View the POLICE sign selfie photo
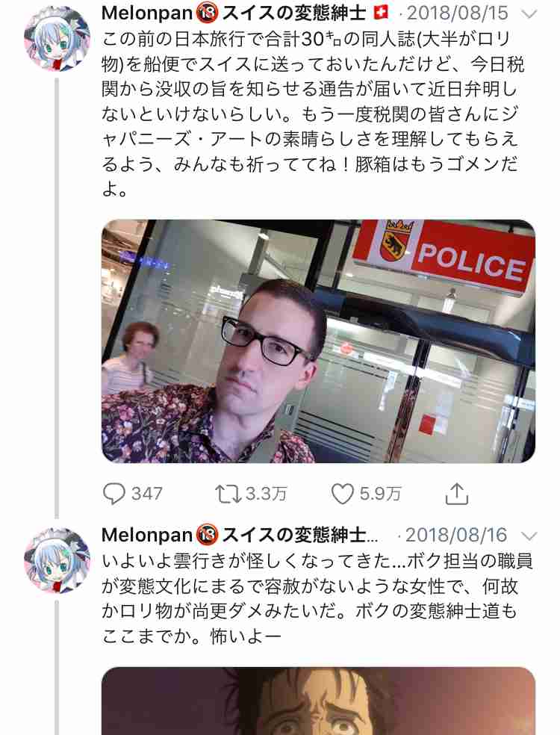This screenshot has height=735, width=560. [318, 341]
